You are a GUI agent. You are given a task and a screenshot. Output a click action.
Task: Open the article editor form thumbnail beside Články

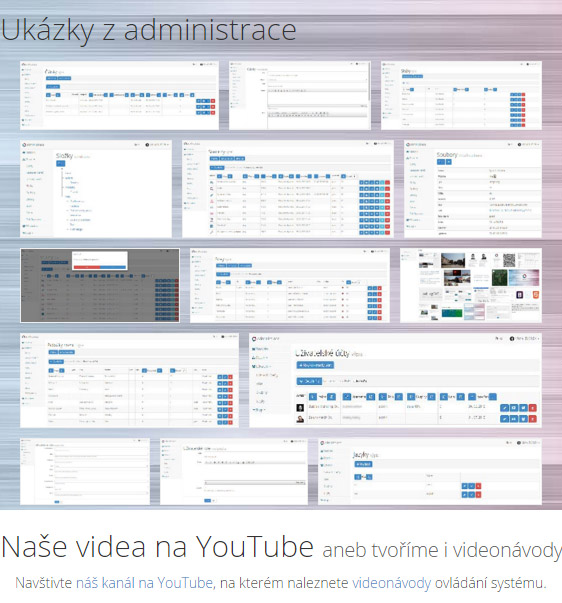click(x=300, y=95)
